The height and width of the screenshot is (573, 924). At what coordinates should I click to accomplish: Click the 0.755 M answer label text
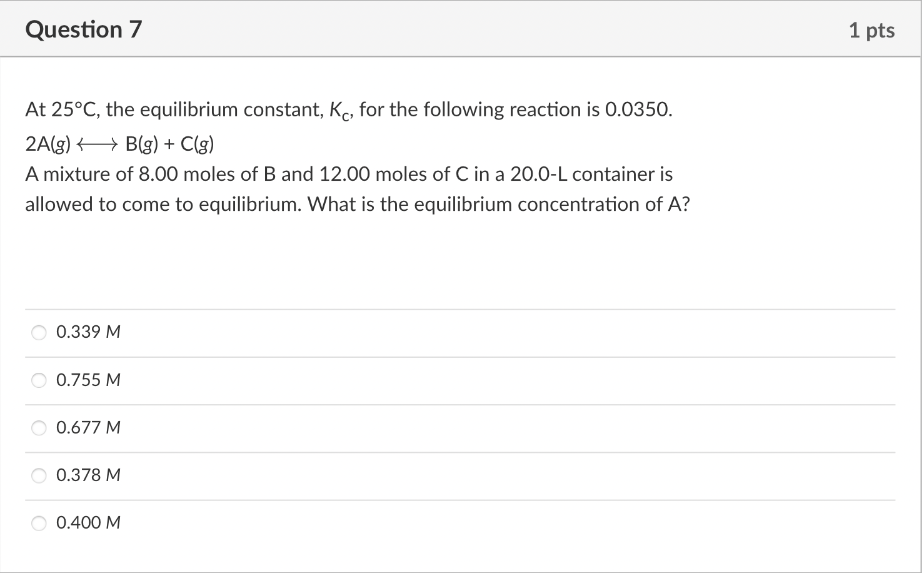click(x=88, y=380)
